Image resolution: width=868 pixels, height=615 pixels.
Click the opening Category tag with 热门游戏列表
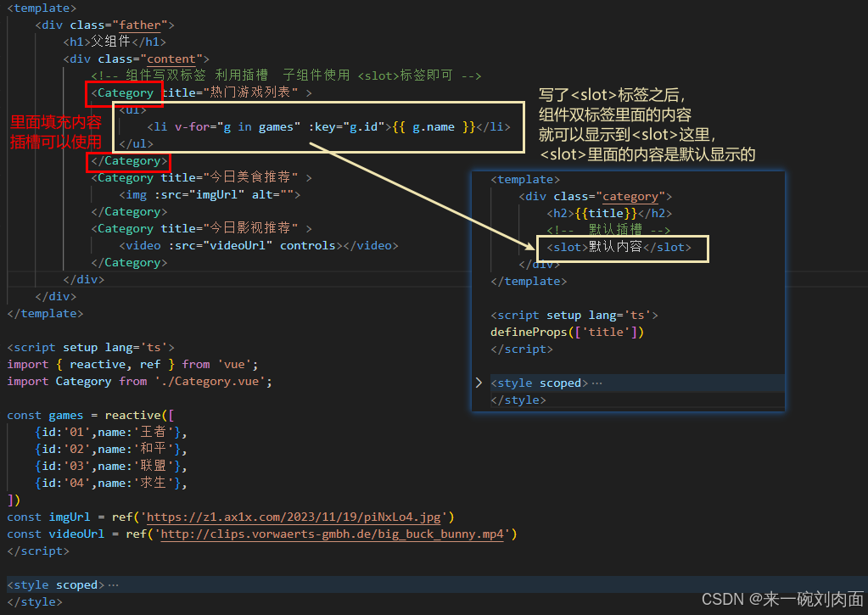pos(201,92)
